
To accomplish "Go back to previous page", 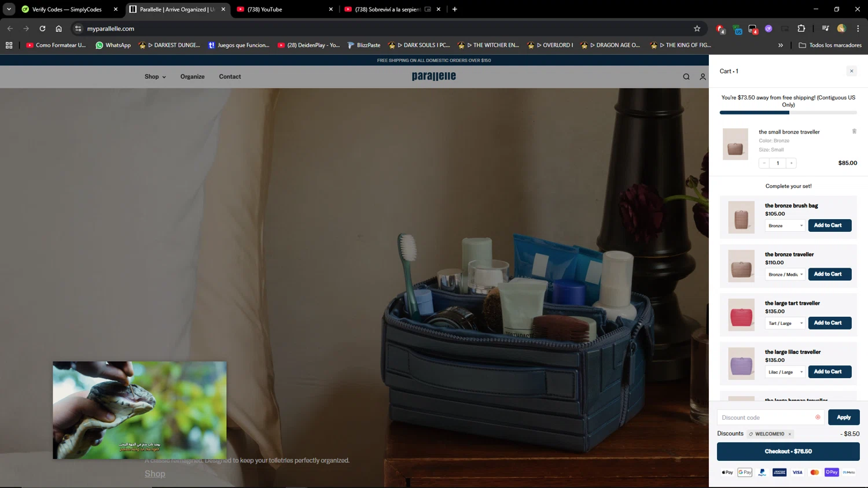I will click(x=10, y=28).
